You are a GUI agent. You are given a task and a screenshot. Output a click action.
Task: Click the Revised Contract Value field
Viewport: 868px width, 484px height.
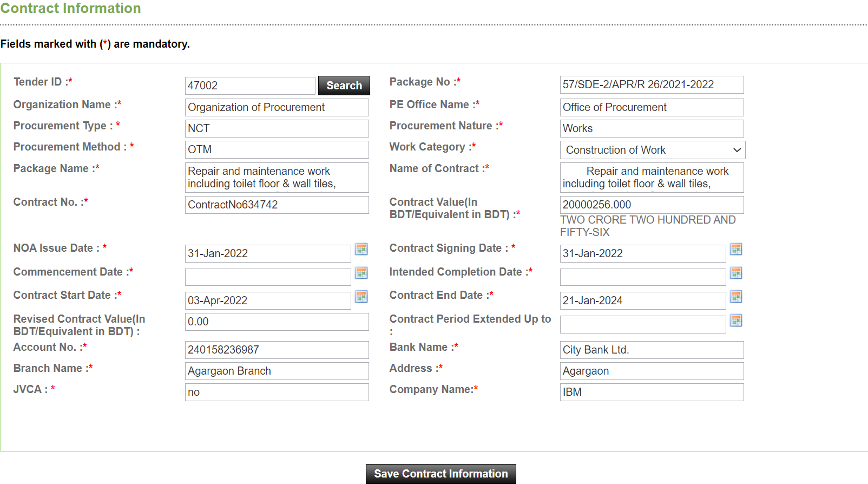coord(277,322)
